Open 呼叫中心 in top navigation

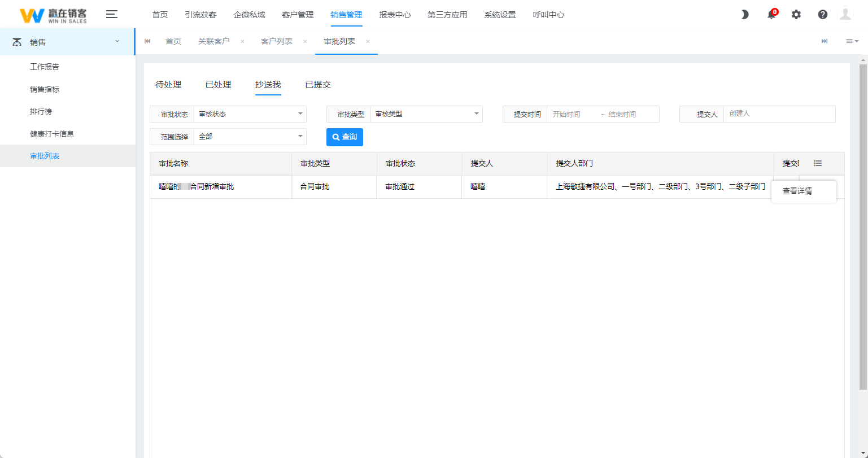pyautogui.click(x=548, y=15)
